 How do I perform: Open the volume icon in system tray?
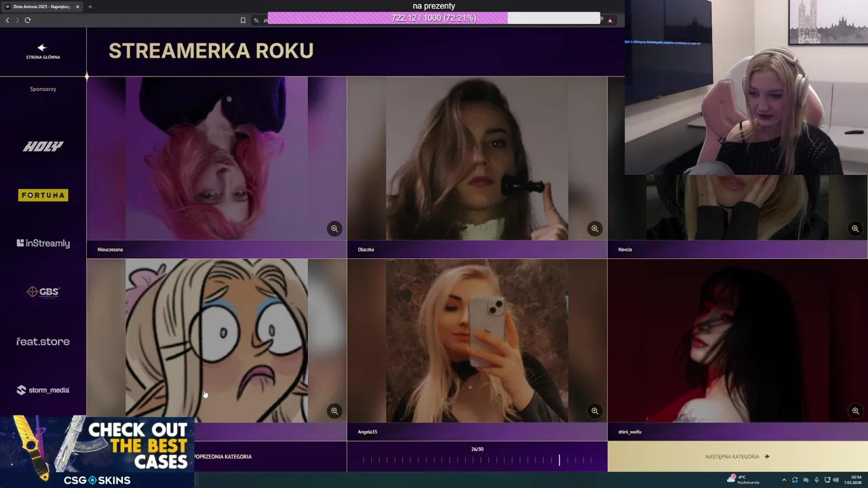click(x=835, y=480)
